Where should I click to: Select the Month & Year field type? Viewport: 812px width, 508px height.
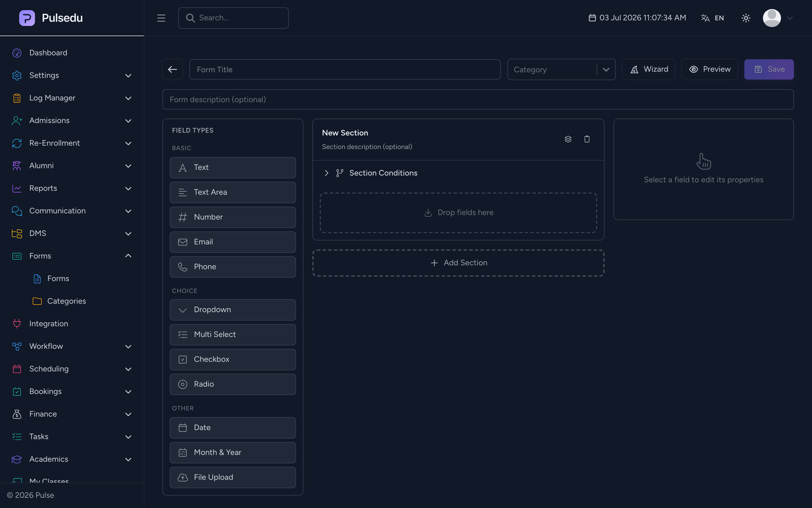233,453
